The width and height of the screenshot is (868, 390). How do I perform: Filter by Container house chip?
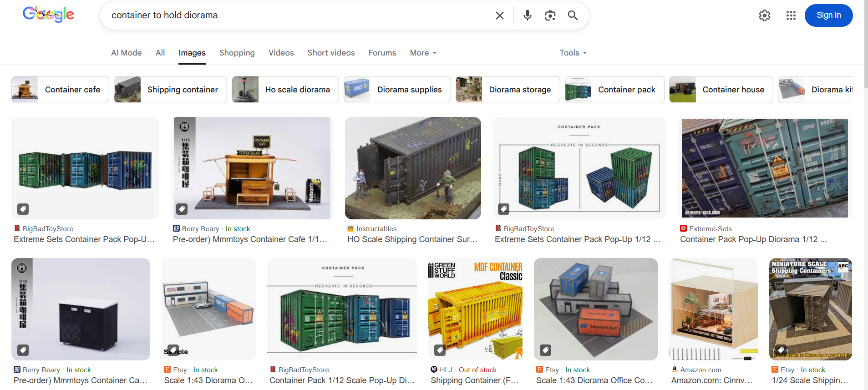[721, 90]
